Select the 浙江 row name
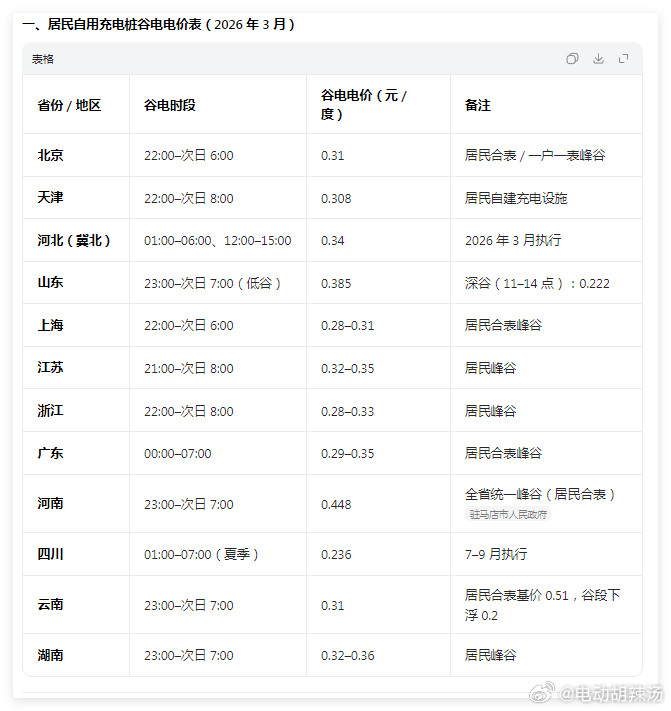 click(50, 410)
